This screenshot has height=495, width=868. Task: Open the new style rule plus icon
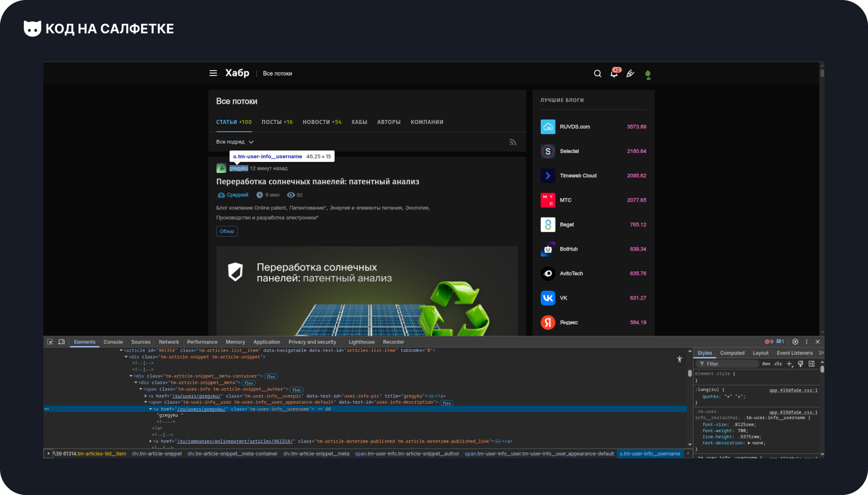pyautogui.click(x=789, y=364)
